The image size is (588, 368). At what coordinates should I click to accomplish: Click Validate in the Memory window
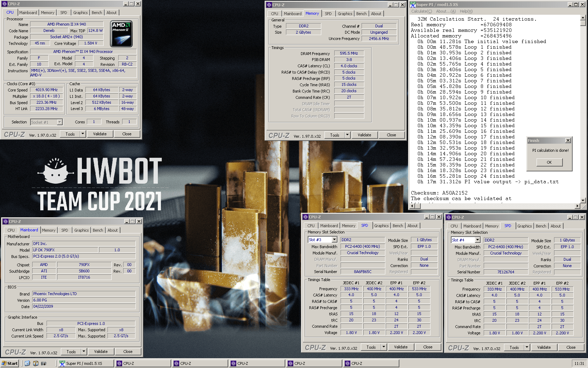pos(364,135)
